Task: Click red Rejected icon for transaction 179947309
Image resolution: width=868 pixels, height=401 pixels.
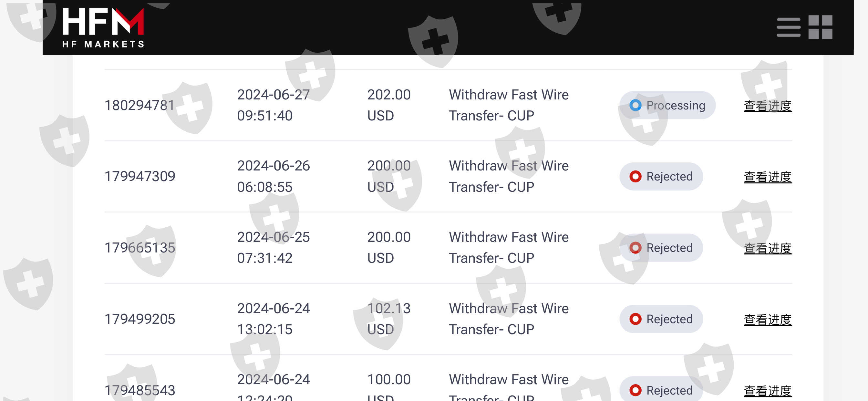Action: [635, 177]
